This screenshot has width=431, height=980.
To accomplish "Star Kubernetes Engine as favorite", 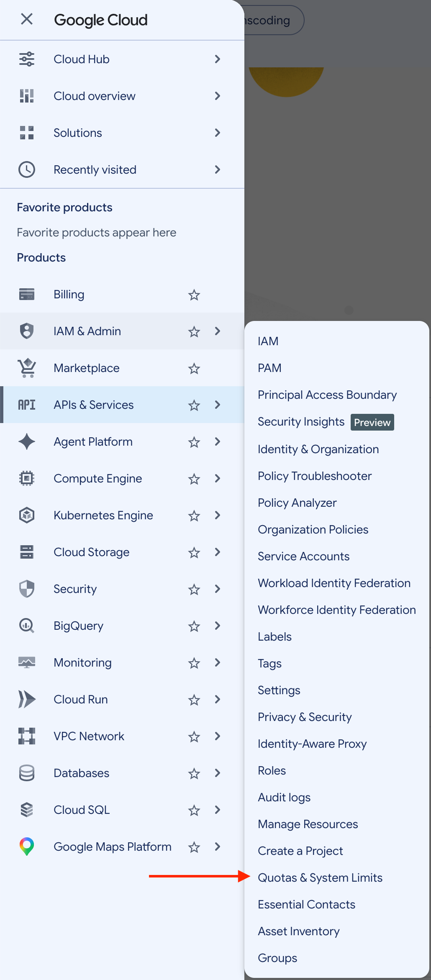I will point(194,516).
